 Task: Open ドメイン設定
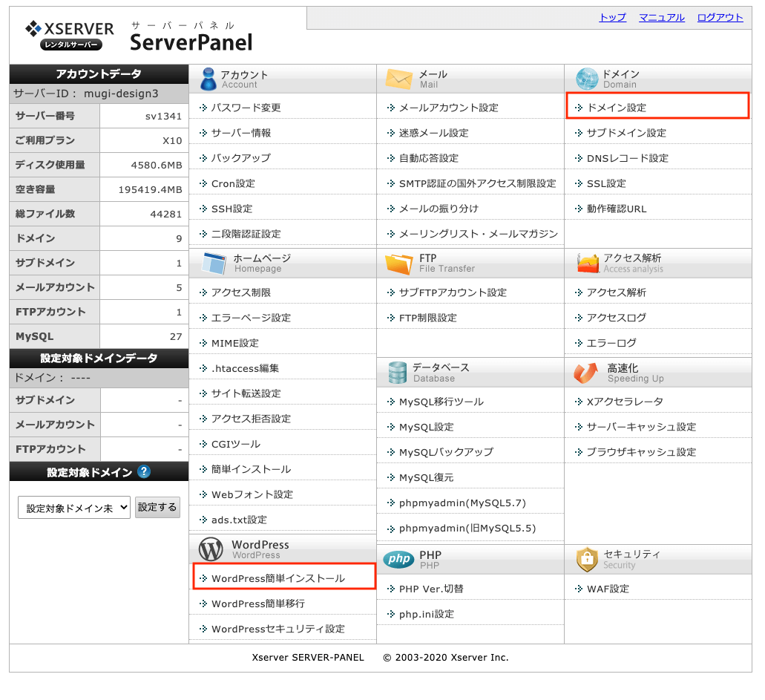point(617,108)
